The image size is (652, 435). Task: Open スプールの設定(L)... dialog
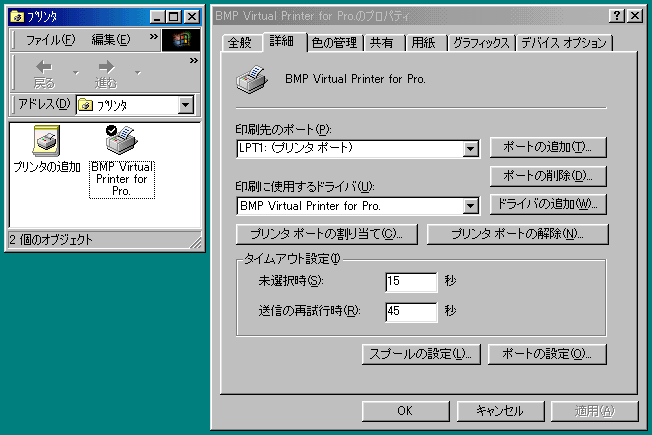pyautogui.click(x=421, y=354)
